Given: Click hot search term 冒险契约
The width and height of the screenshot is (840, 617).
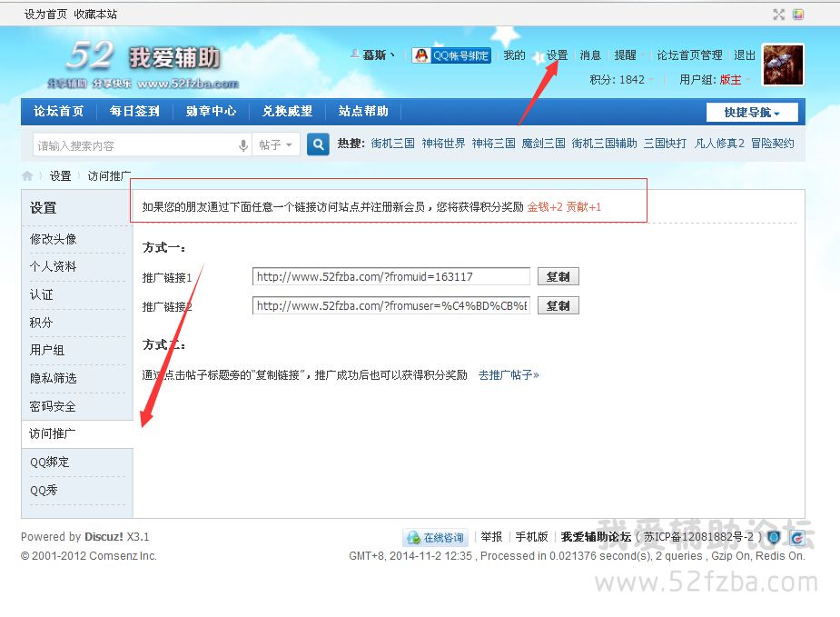Looking at the screenshot, I should pos(773,144).
